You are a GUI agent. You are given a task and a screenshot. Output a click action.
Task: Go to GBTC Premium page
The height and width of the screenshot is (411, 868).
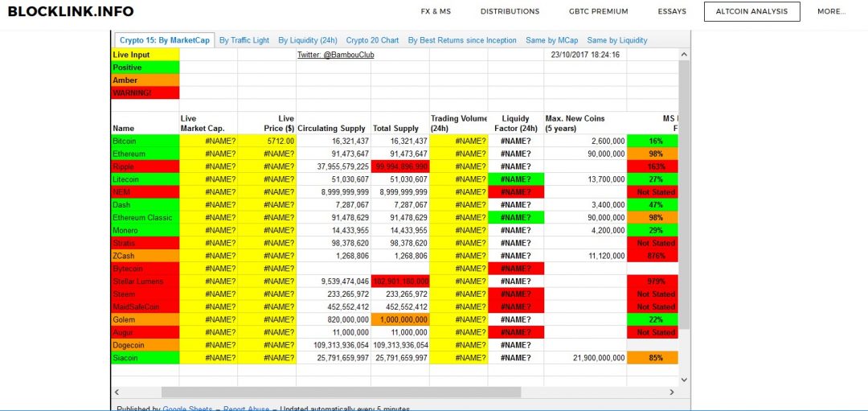click(599, 11)
